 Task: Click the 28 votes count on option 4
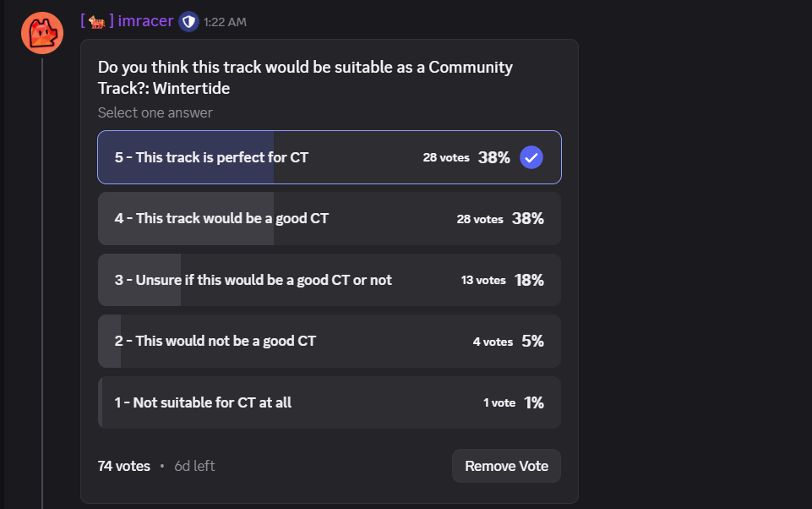(480, 219)
